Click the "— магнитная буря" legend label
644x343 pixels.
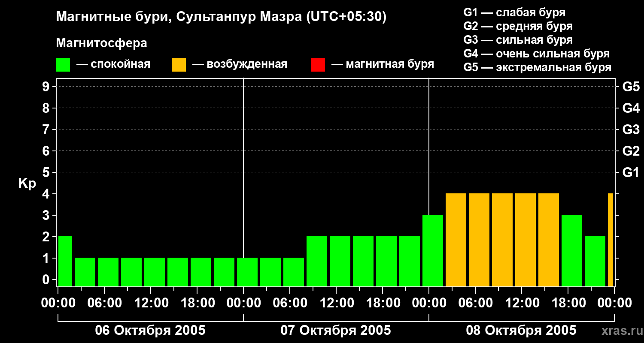click(383, 65)
